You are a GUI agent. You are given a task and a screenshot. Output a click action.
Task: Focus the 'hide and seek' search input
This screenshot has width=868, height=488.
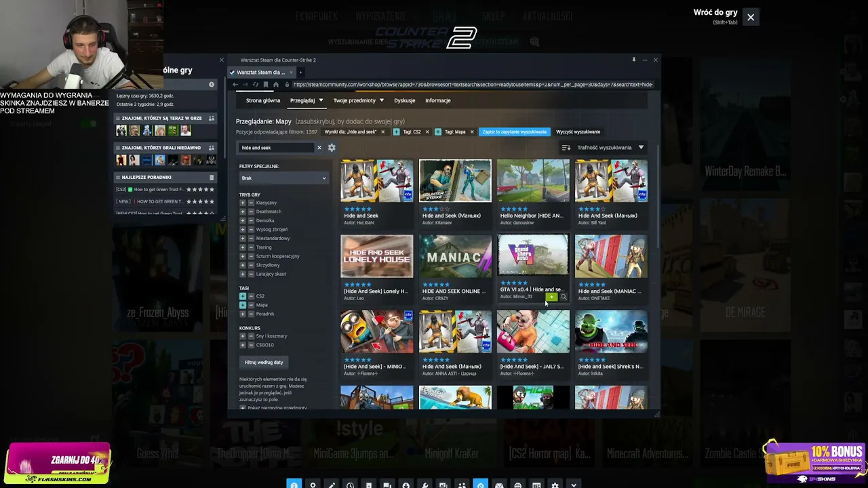[x=277, y=148]
